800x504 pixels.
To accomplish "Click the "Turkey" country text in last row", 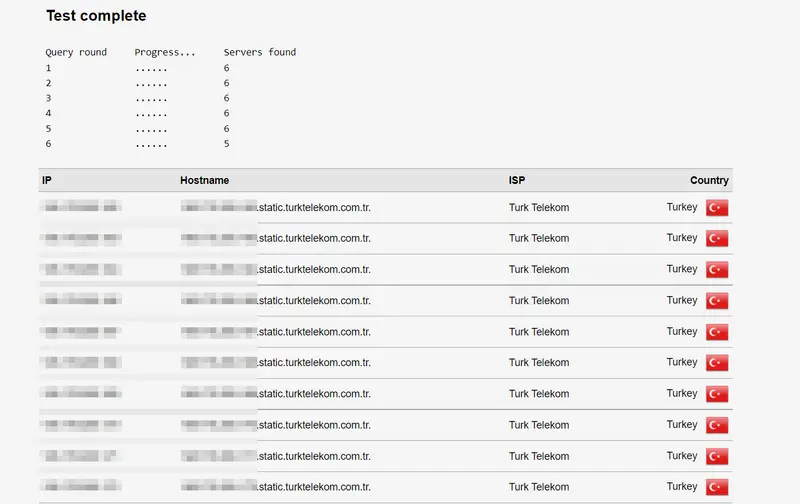I will pos(682,487).
